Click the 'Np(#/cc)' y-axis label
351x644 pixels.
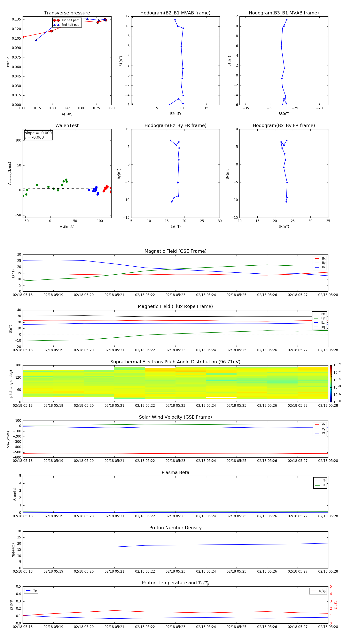pyautogui.click(x=13, y=550)
